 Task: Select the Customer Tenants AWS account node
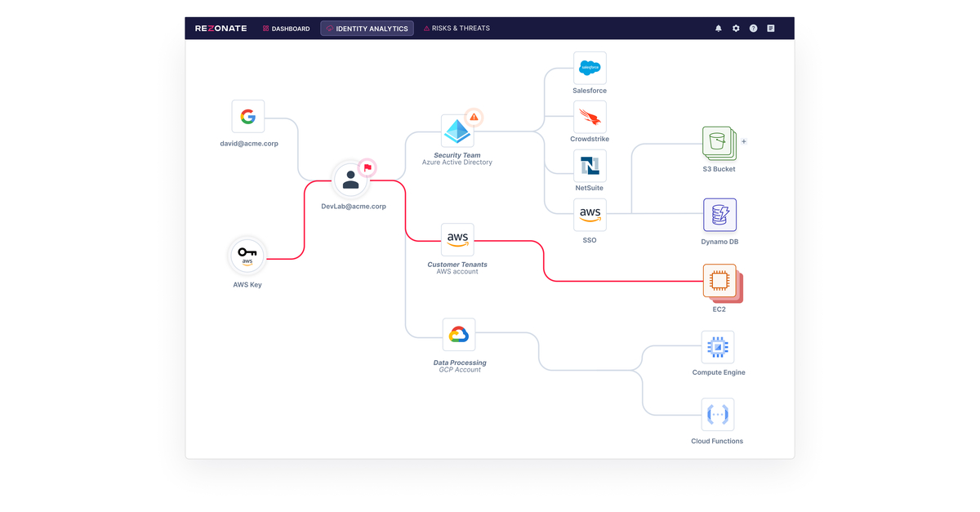tap(457, 239)
